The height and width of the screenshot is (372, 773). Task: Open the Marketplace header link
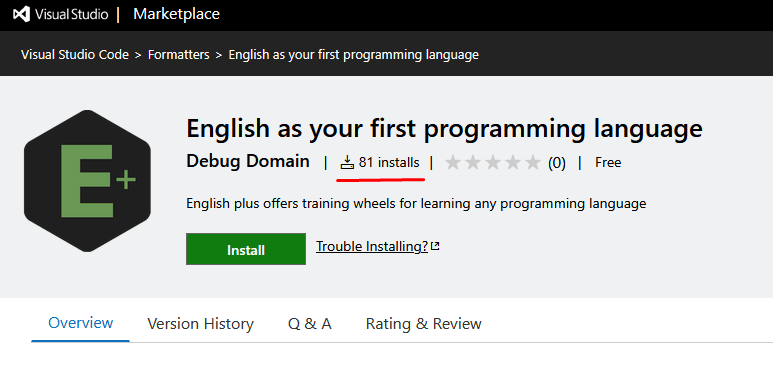176,14
